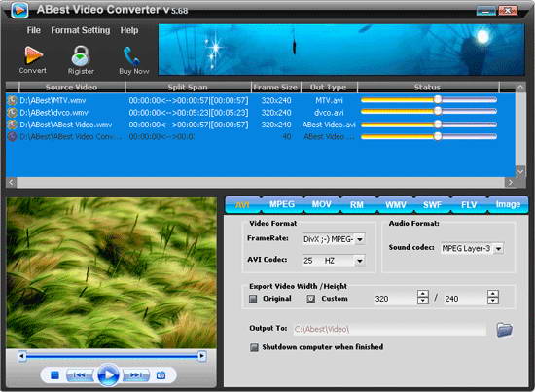Open the Format Setting menu

pos(81,30)
